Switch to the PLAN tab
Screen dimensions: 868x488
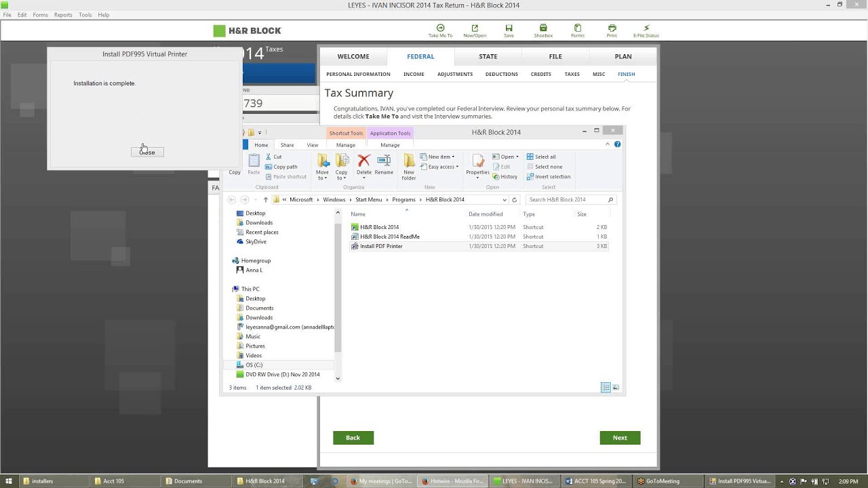pyautogui.click(x=623, y=56)
